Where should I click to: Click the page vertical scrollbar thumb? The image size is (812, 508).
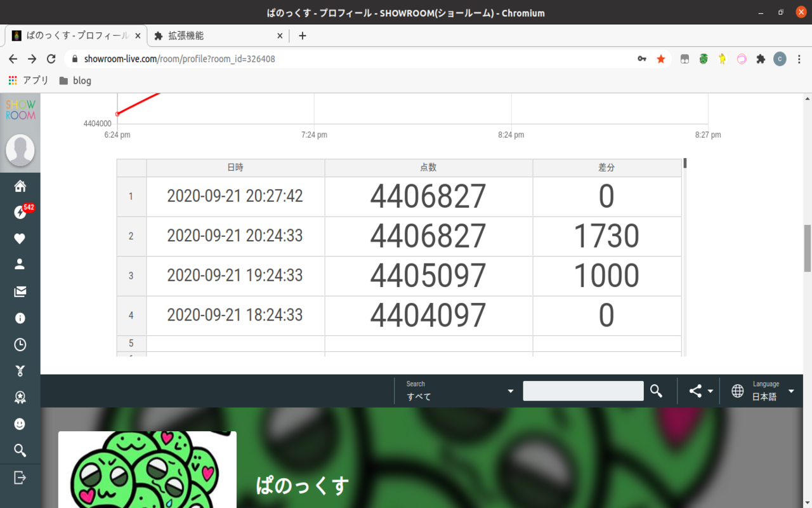pos(808,248)
